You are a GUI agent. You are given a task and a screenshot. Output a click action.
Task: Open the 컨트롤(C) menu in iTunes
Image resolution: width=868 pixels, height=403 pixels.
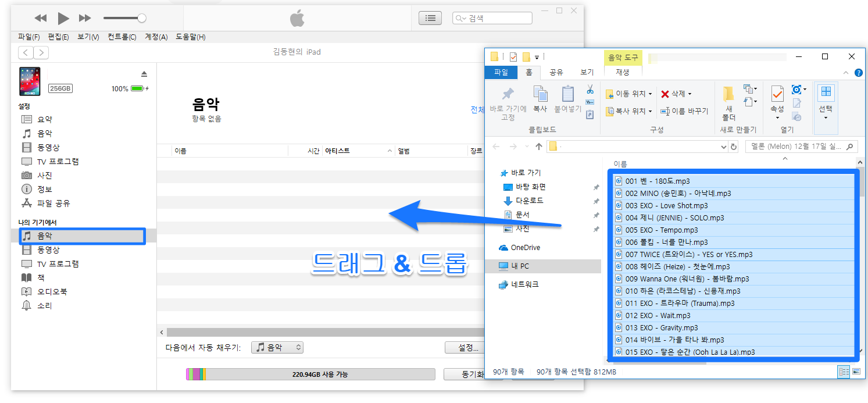(x=122, y=37)
